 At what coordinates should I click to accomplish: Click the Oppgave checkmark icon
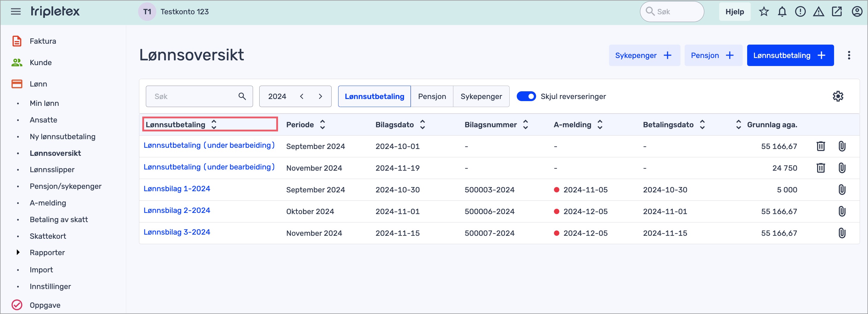point(17,305)
